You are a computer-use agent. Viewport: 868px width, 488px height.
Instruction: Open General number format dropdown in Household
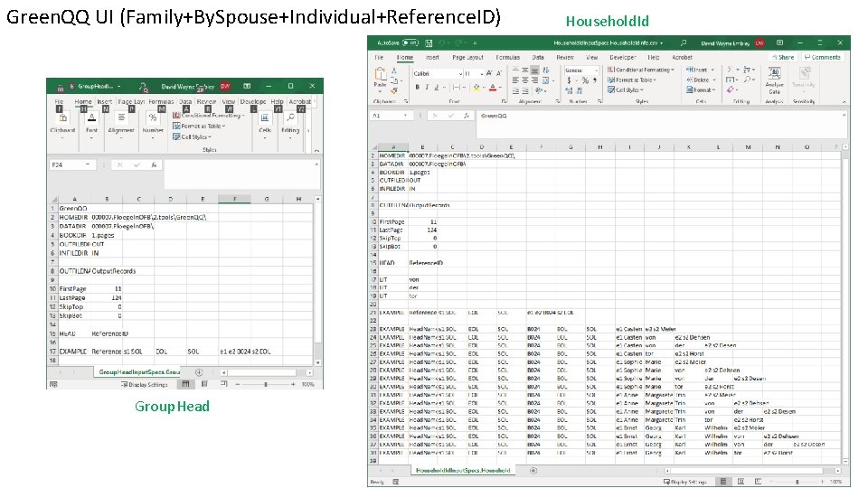point(596,70)
